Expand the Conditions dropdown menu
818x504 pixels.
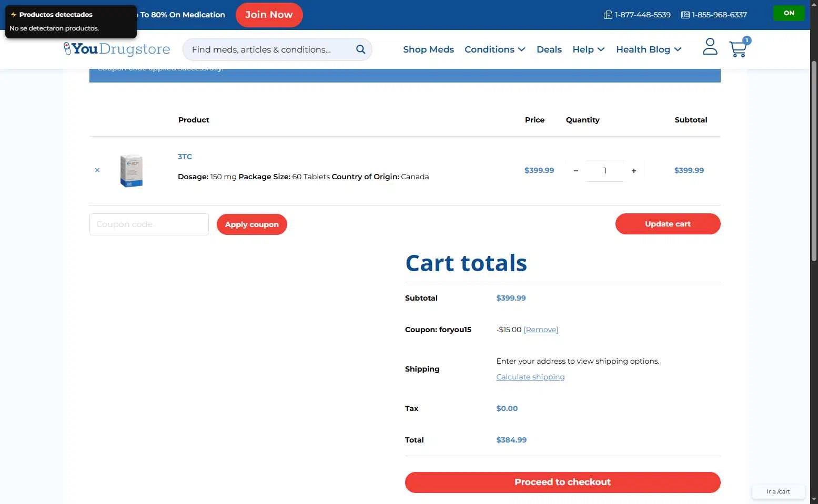click(495, 49)
